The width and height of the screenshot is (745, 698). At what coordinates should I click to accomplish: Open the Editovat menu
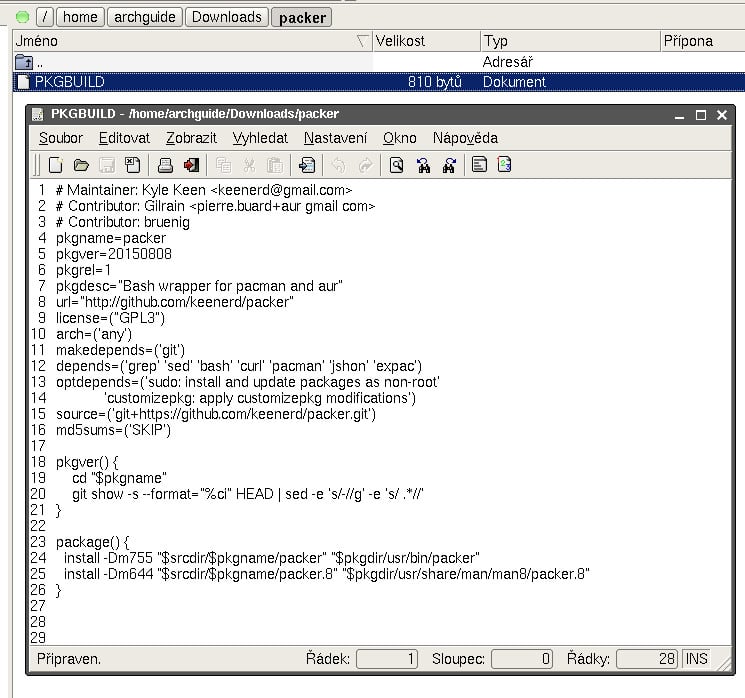click(124, 138)
